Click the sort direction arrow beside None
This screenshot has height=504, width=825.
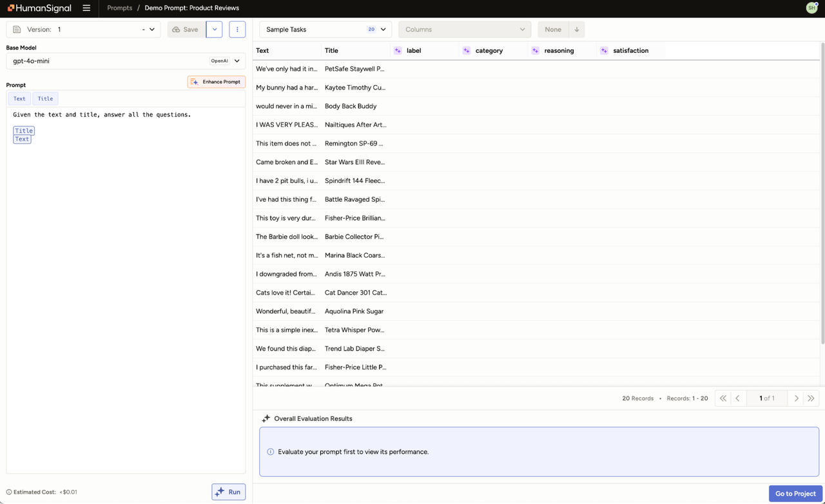[x=577, y=29]
